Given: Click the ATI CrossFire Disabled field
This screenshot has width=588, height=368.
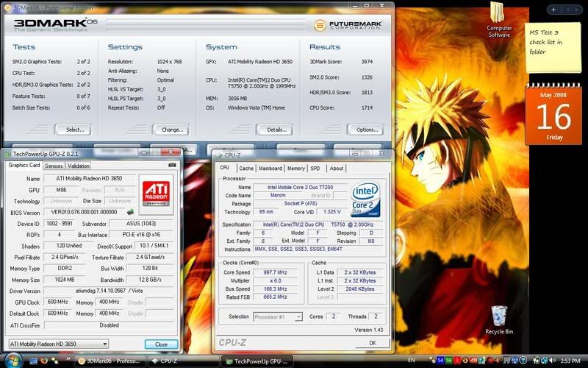Looking at the screenshot, I should tap(109, 325).
